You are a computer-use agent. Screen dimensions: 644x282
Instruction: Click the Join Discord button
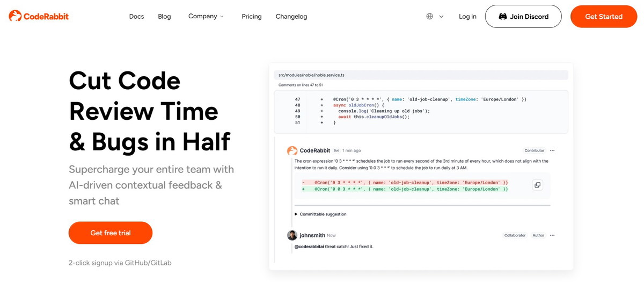(523, 17)
